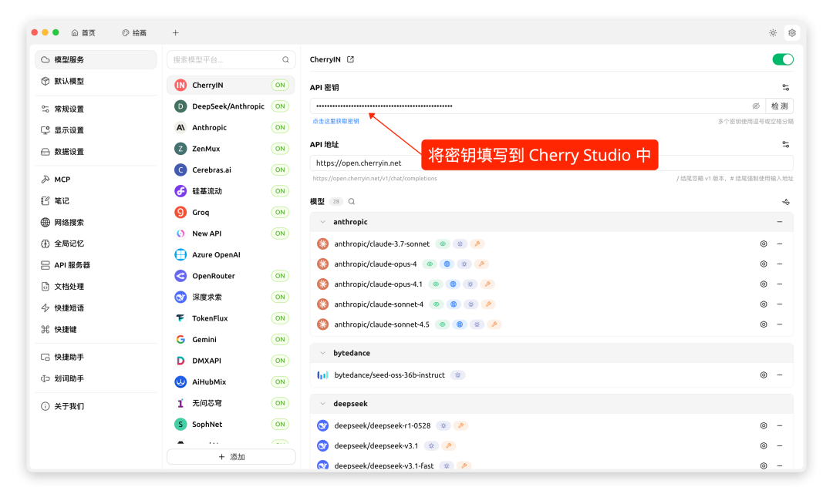Image resolution: width=833 pixels, height=504 pixels.
Task: Toggle the light/dark theme sun icon
Action: click(x=773, y=33)
